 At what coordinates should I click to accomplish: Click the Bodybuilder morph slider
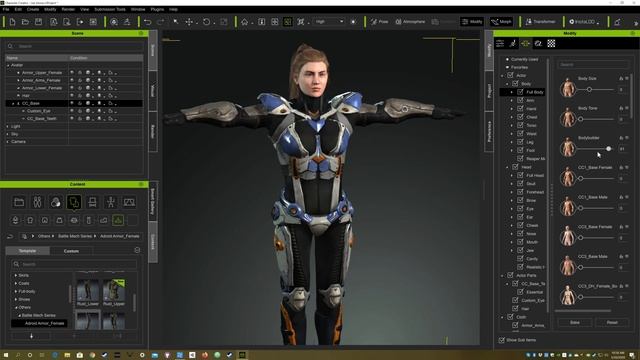(596, 149)
